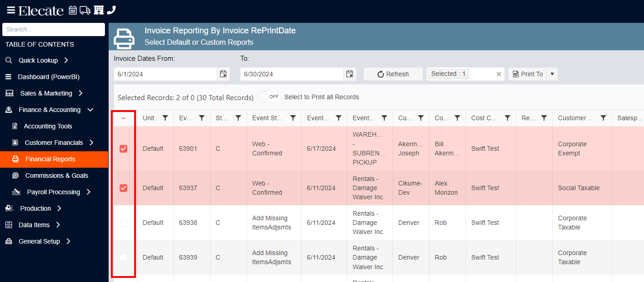The image size is (644, 282).
Task: Click 'WAREH... - SUBREN... PICKUP' cell
Action: (370, 149)
